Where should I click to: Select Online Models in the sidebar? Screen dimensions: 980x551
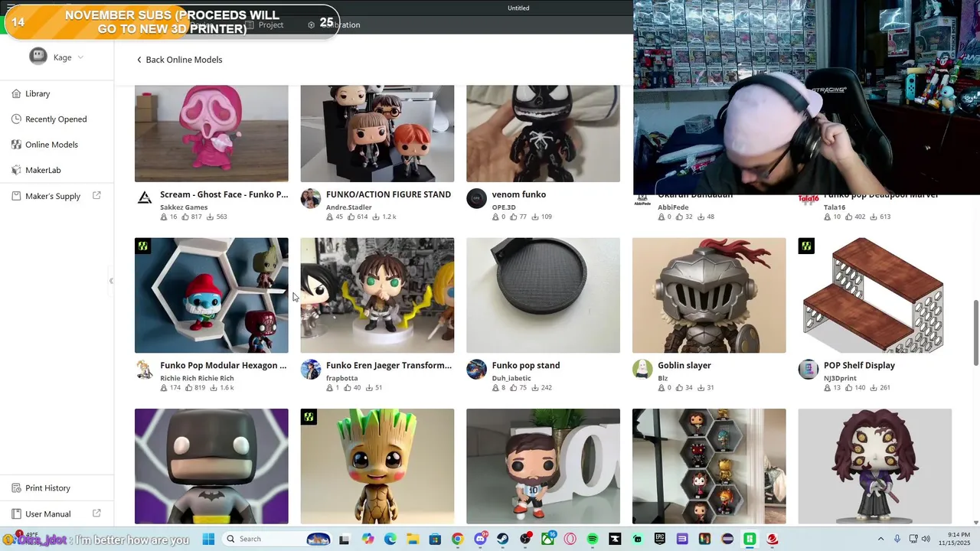pos(51,145)
